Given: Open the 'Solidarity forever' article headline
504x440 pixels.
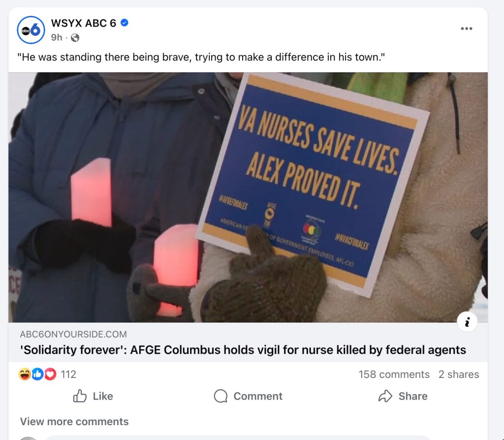Looking at the screenshot, I should (x=243, y=350).
